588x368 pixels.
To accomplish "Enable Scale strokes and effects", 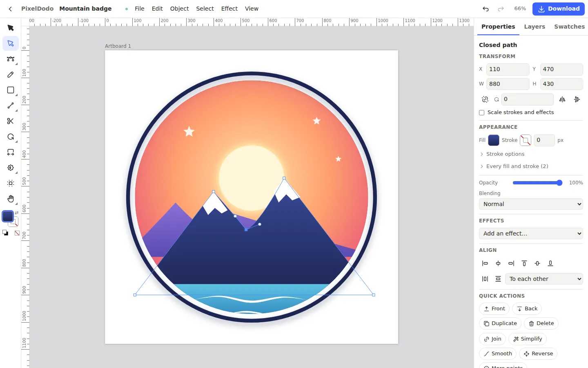I will click(x=482, y=112).
